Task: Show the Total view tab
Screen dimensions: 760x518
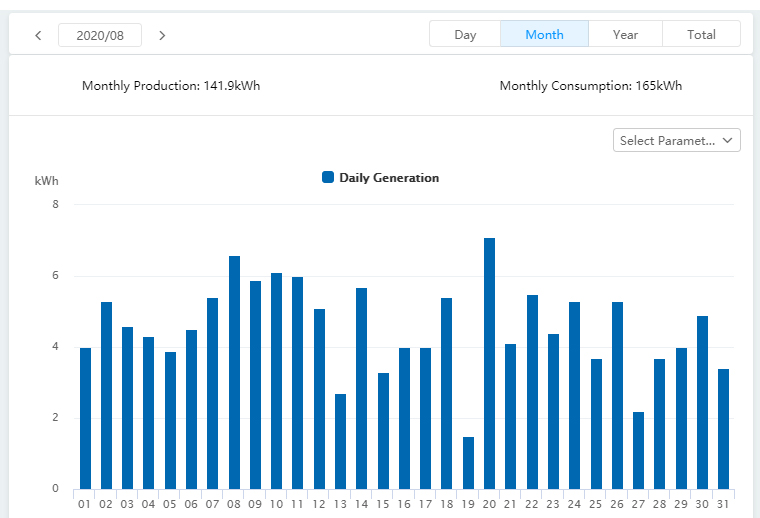Action: (x=701, y=34)
